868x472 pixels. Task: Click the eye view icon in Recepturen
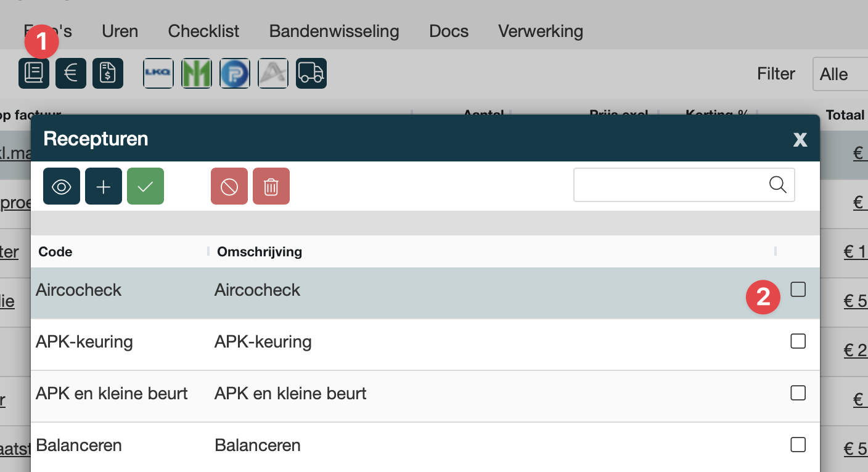click(62, 186)
